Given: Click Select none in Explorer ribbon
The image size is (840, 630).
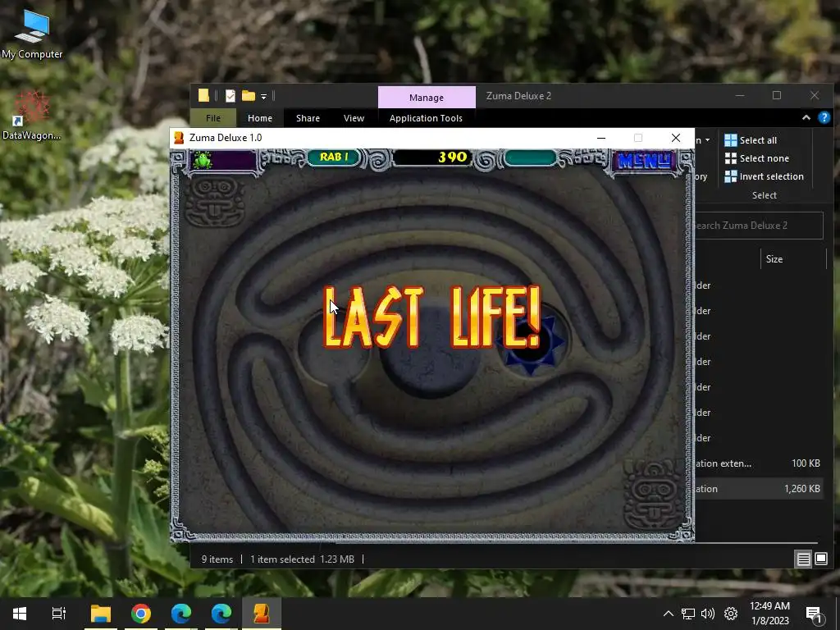Looking at the screenshot, I should pos(756,158).
